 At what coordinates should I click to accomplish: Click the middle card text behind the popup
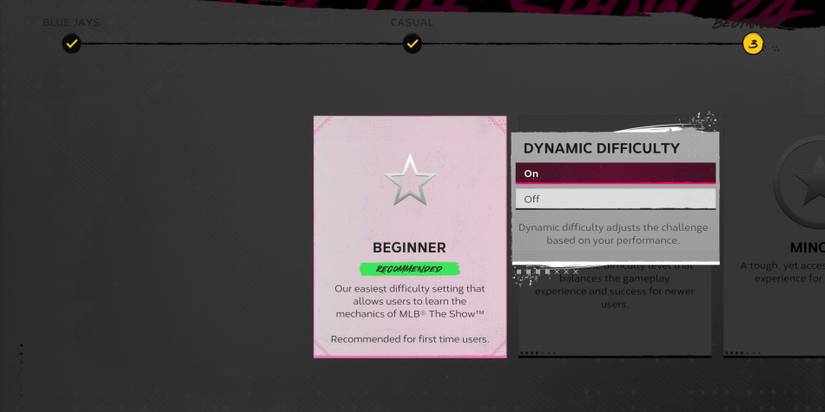pos(614,290)
